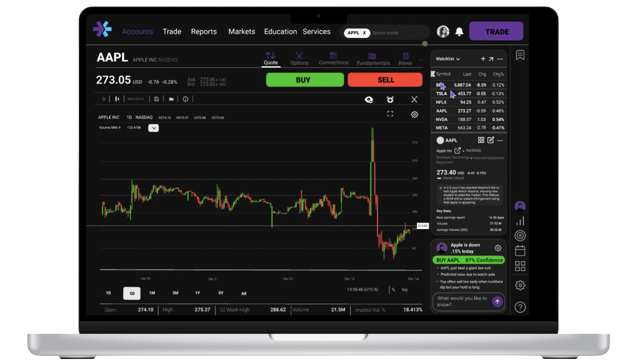Select the 5Y time range
This screenshot has width=617, height=364.
(221, 293)
